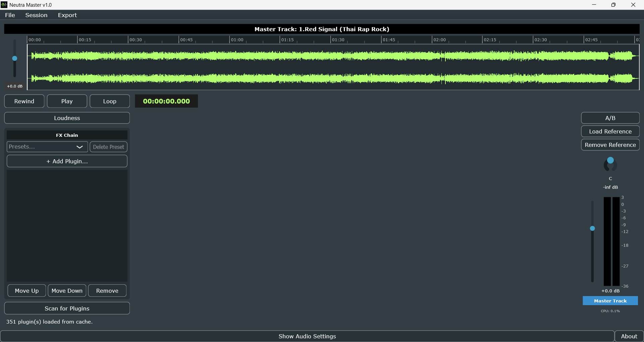Start playback with the Play button
Image resolution: width=644 pixels, height=342 pixels.
(67, 101)
